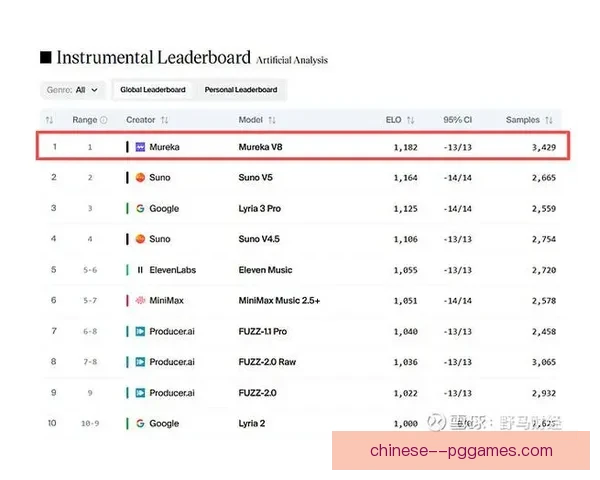
Task: Select the FUZZ-1.1 Pro model name
Action: point(263,331)
